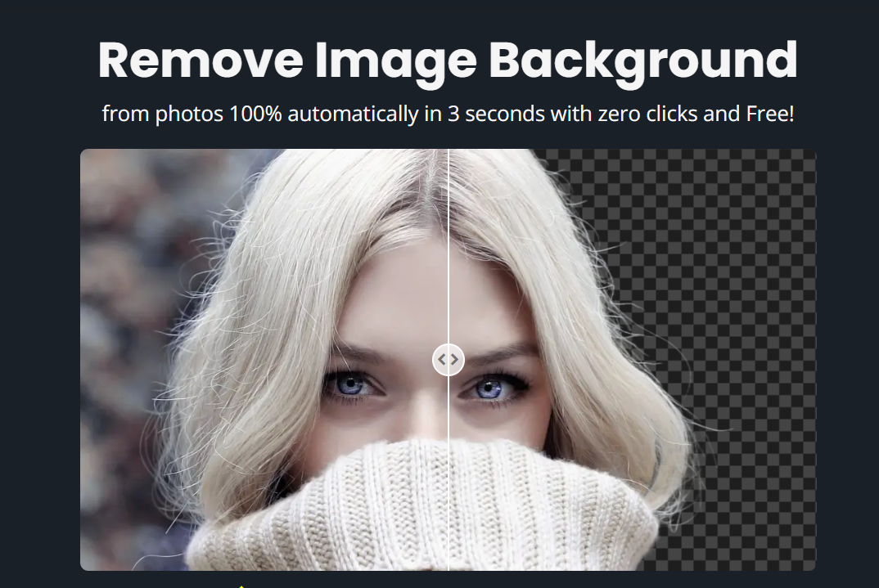Click the "Remove Image Background" heading
This screenshot has width=879, height=588.
pos(447,61)
